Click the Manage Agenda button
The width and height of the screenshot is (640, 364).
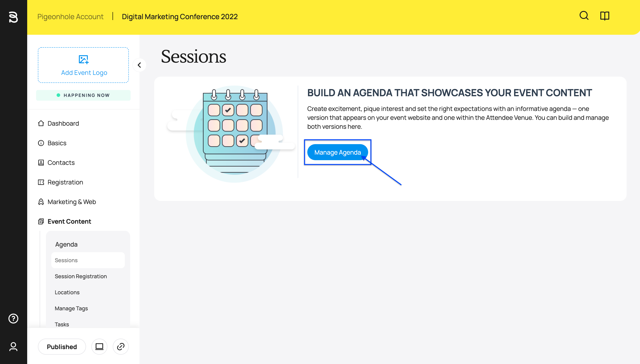click(338, 152)
